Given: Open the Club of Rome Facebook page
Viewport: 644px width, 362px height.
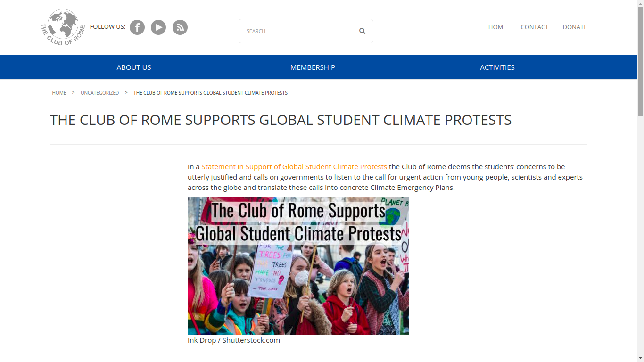Looking at the screenshot, I should pos(137,27).
